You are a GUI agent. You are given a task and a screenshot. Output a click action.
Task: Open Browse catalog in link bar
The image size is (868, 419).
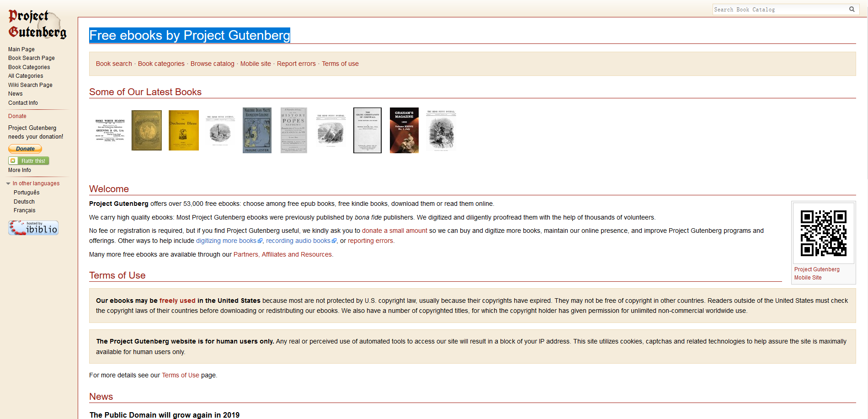click(213, 64)
